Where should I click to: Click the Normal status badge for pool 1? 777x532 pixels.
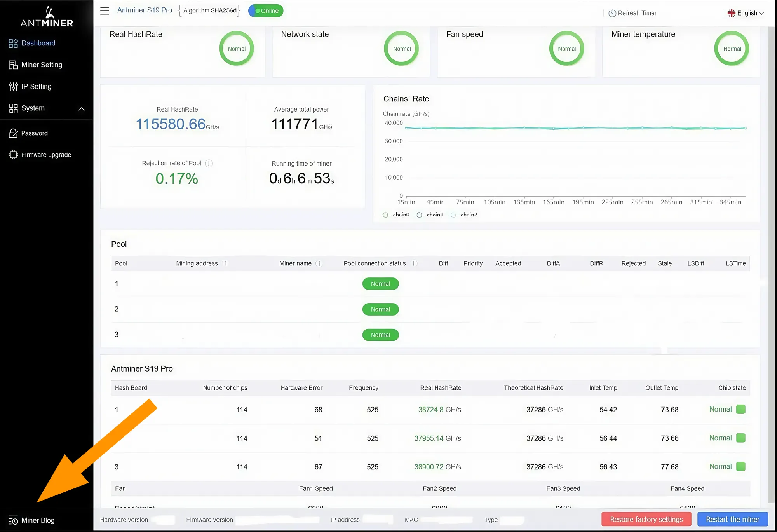pyautogui.click(x=381, y=284)
